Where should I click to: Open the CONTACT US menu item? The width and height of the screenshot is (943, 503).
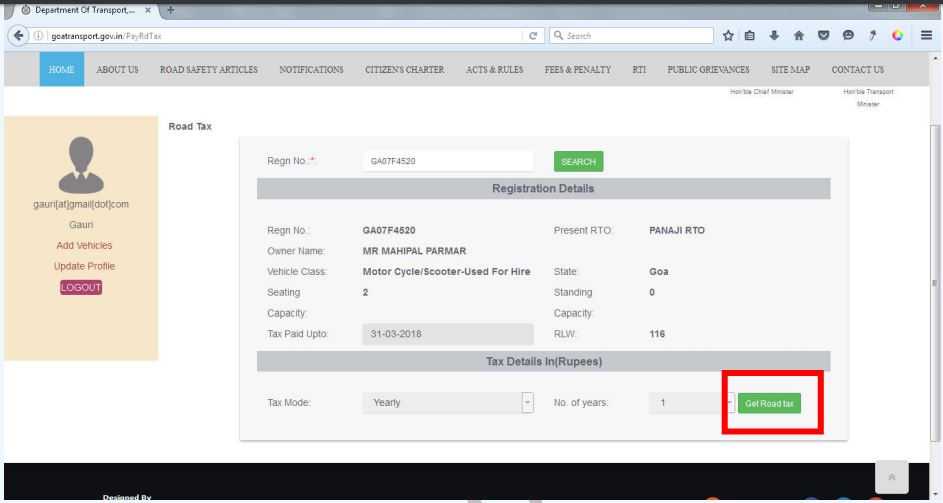858,69
